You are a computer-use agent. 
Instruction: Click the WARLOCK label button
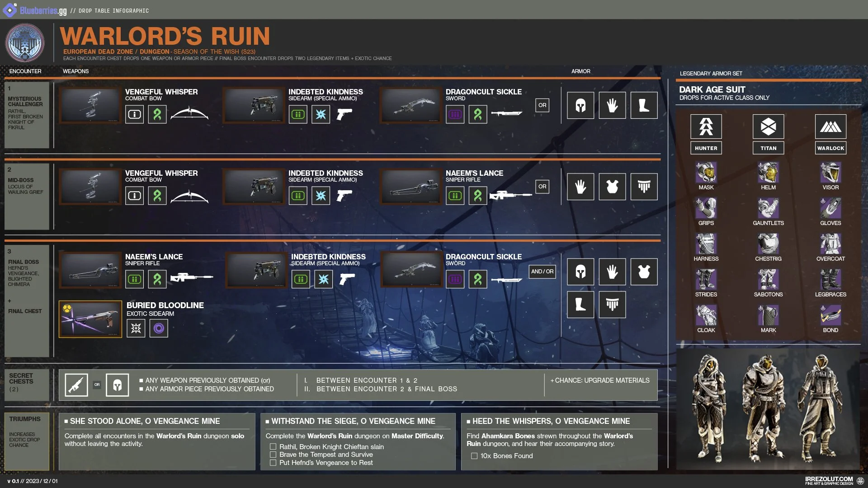tap(830, 148)
